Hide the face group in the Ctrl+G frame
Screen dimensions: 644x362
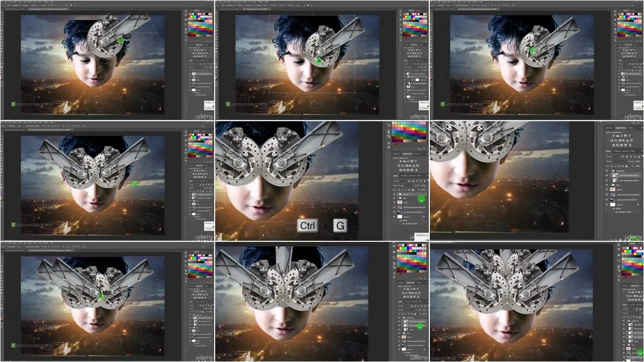(395, 198)
